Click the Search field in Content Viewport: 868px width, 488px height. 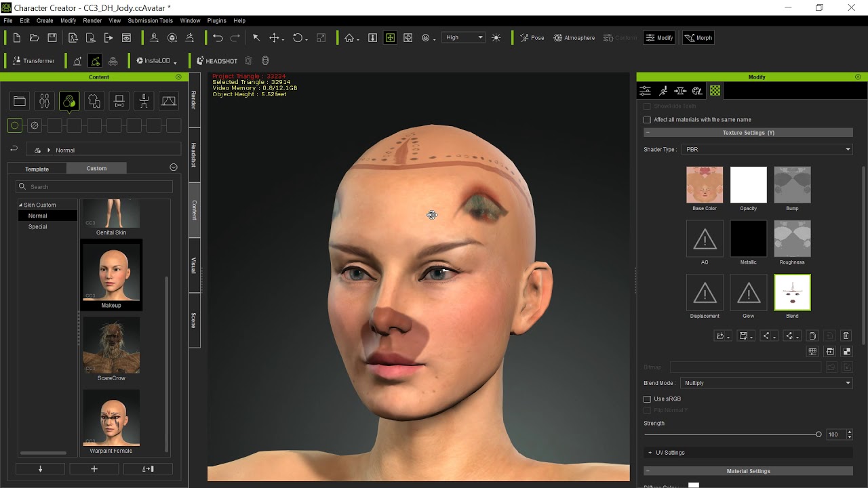[x=94, y=186]
